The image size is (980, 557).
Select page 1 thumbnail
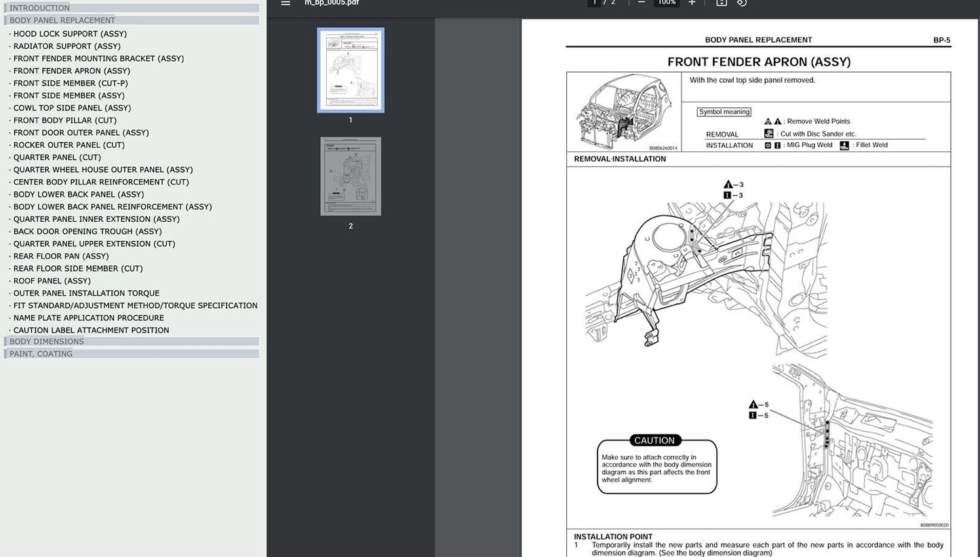click(351, 71)
